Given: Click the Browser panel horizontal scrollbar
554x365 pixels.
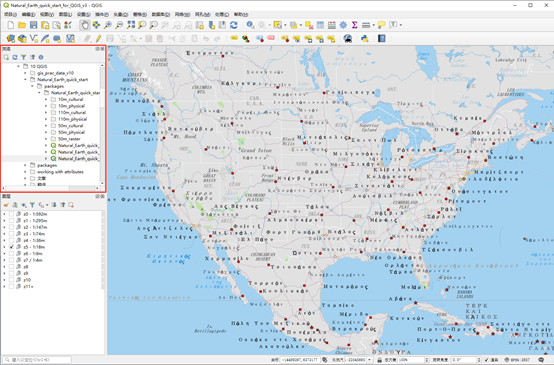Looking at the screenshot, I should coord(51,188).
